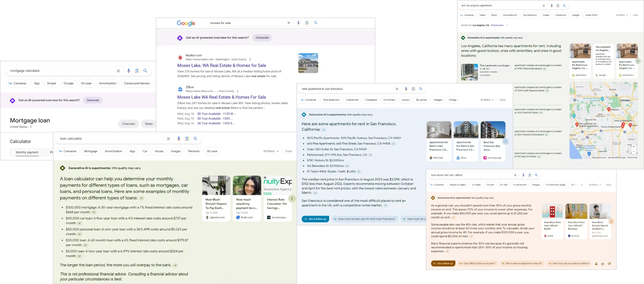Click Choose area link for Los Angeles results
This screenshot has height=284, width=644.
[497, 25]
